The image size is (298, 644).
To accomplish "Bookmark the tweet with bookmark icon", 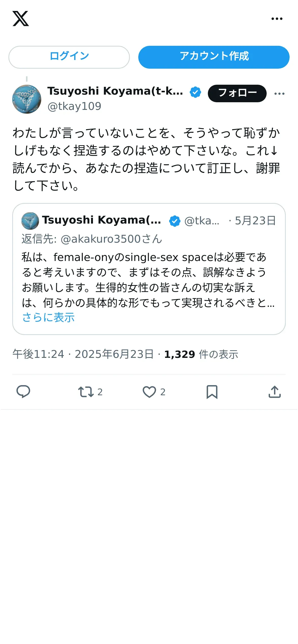I will coord(212,392).
